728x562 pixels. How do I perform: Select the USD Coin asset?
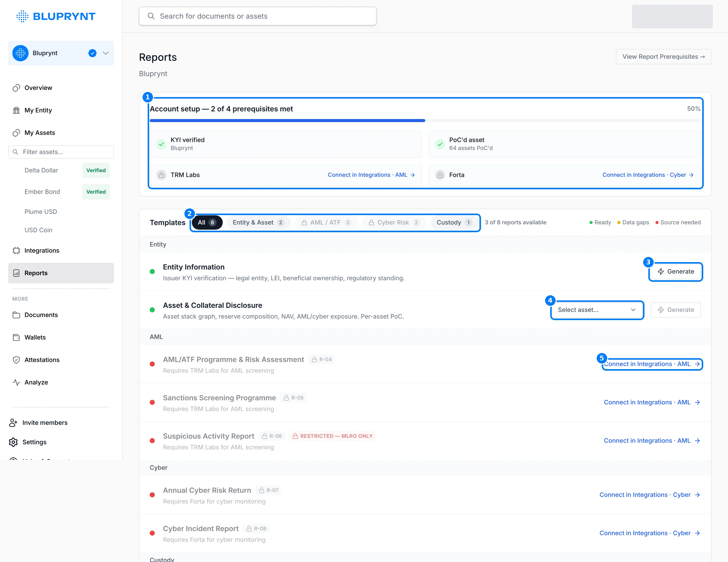tap(38, 230)
